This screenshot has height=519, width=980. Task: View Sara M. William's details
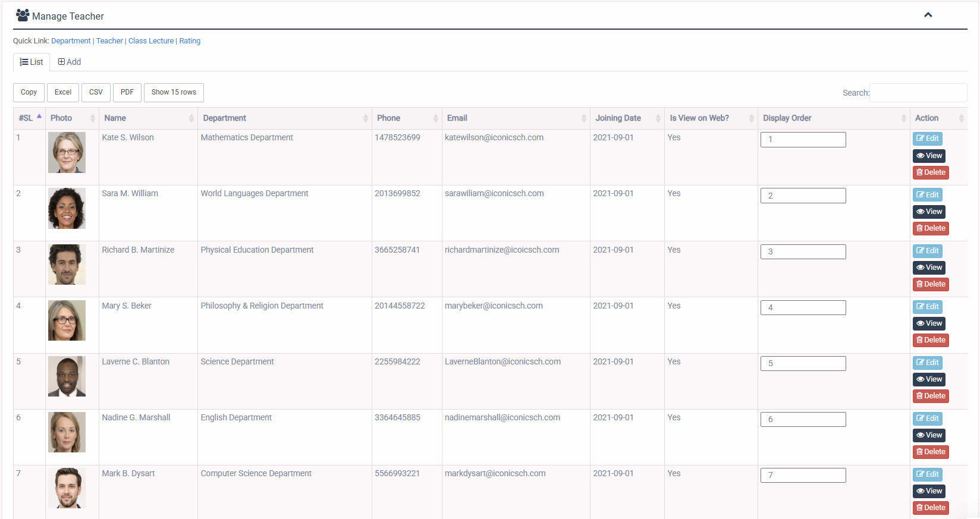(928, 212)
